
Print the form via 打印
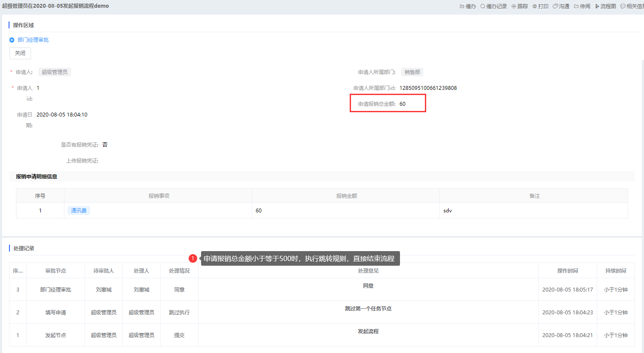coord(540,6)
